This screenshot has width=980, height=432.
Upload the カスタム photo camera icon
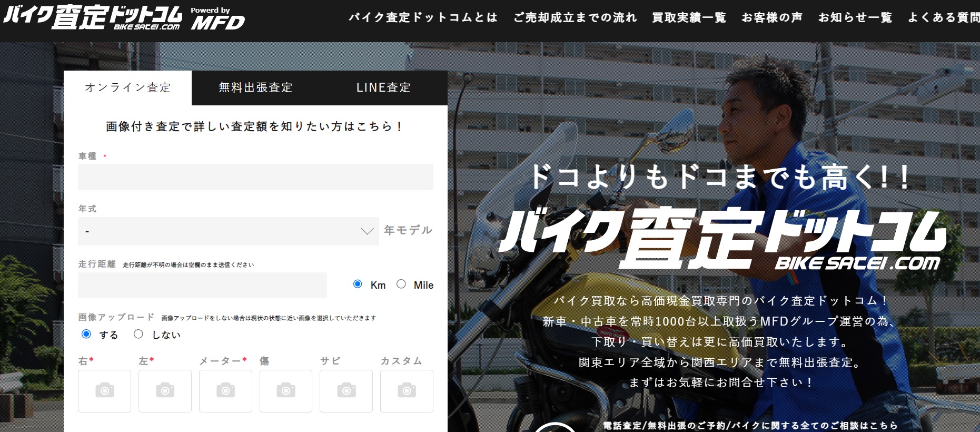[x=407, y=391]
